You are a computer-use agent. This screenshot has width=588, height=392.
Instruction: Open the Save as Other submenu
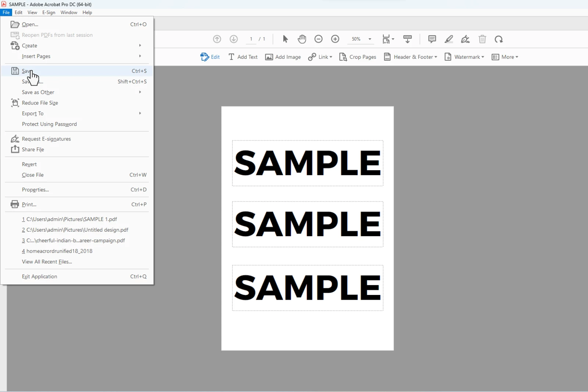coord(38,92)
